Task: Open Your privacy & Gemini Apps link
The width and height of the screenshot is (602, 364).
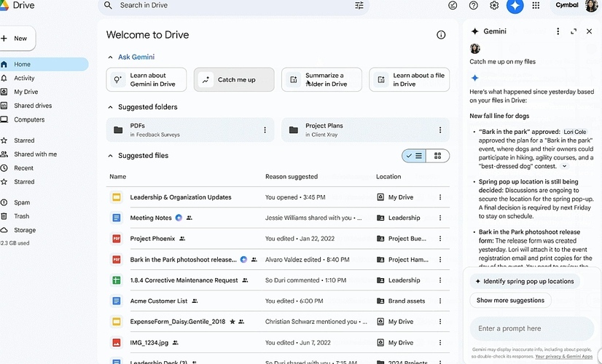Action: click(564, 356)
